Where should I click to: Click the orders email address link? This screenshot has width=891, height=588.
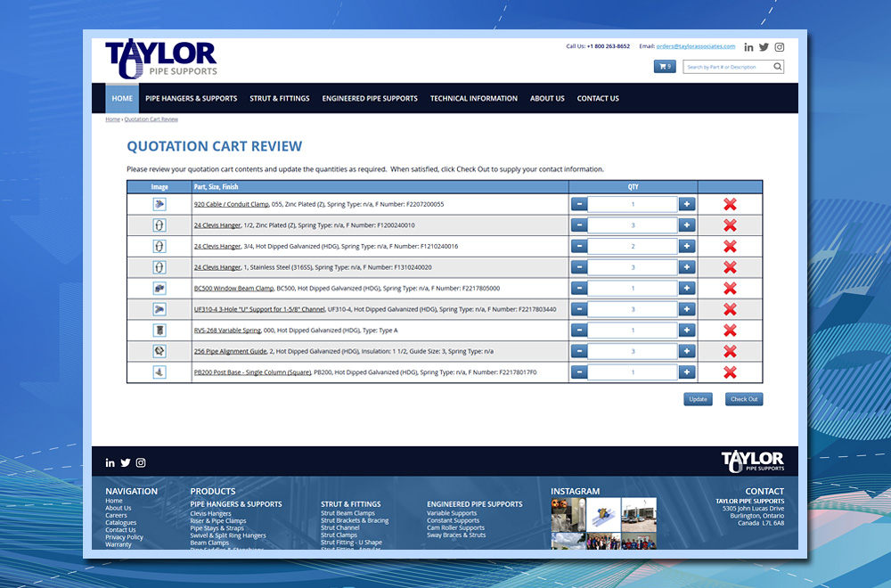click(x=696, y=46)
